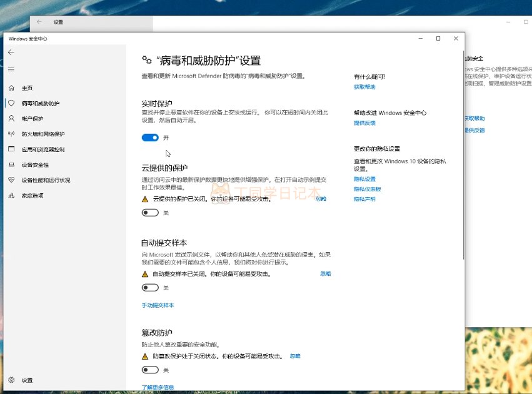Turn on the 篡改防护 toggle
This screenshot has height=394, width=532.
[150, 370]
